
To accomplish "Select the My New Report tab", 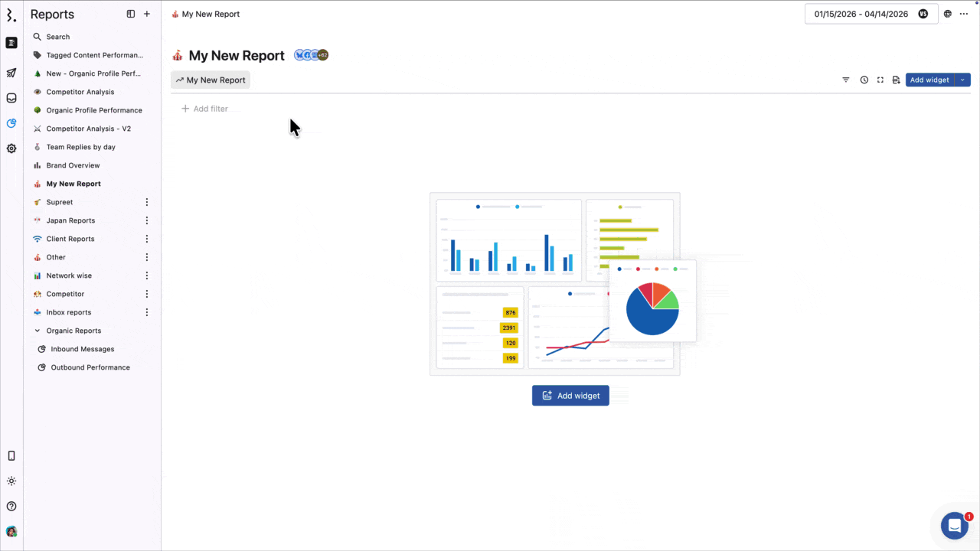I will click(x=211, y=80).
